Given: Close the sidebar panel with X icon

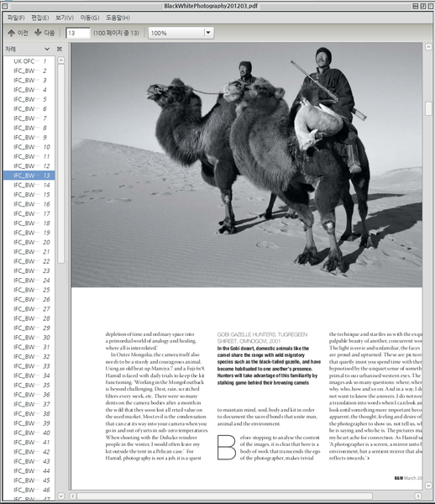Looking at the screenshot, I should tap(60, 49).
